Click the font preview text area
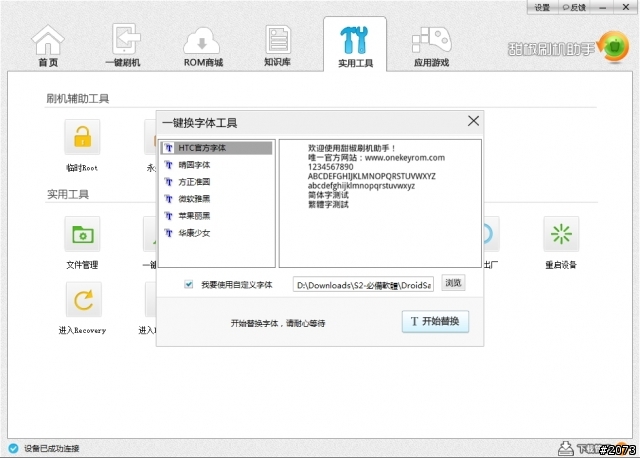 coord(380,203)
